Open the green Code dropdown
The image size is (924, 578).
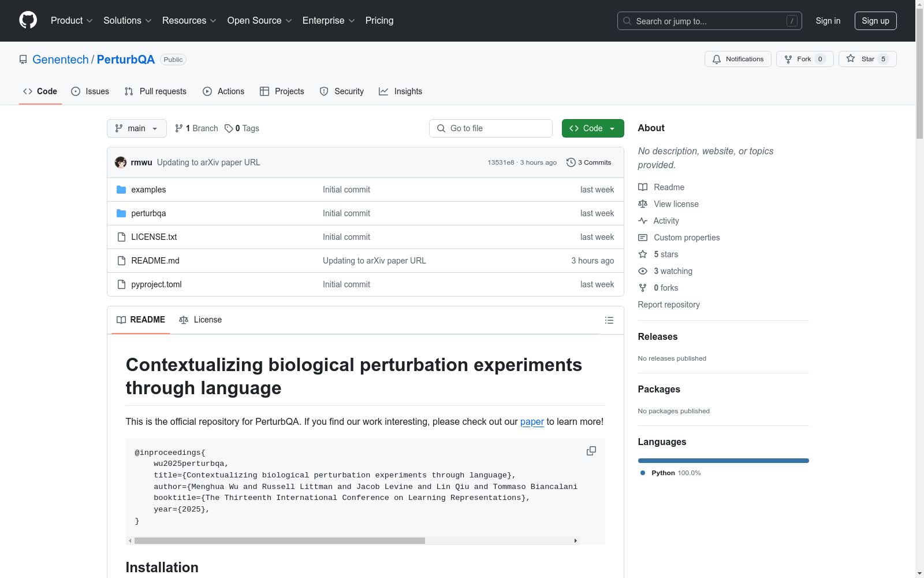tap(593, 128)
